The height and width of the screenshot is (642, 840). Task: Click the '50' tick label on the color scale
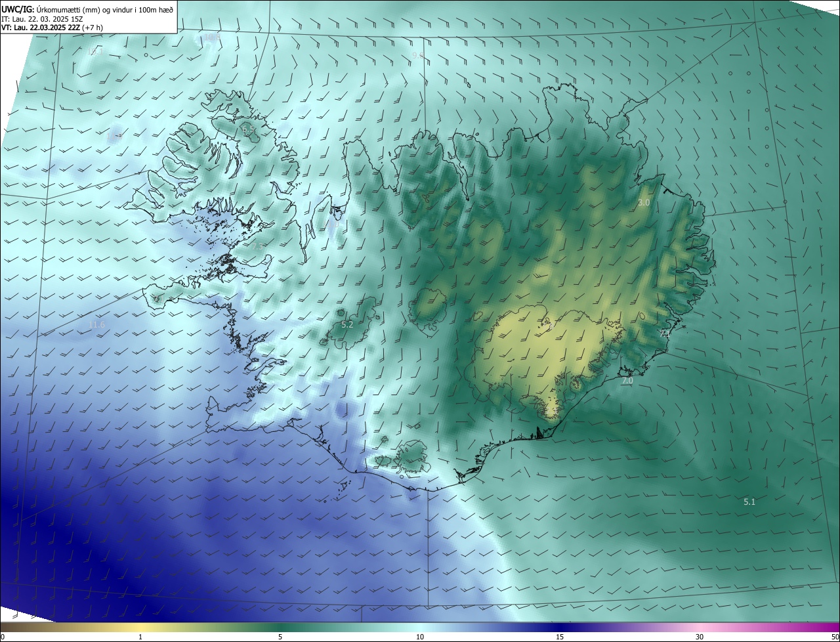[x=835, y=637]
